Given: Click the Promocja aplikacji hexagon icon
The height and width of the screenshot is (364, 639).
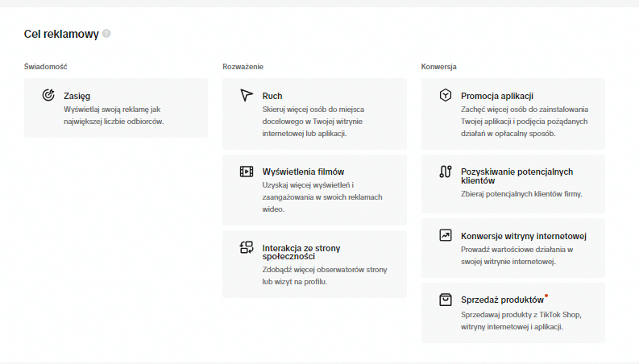Looking at the screenshot, I should pos(445,95).
